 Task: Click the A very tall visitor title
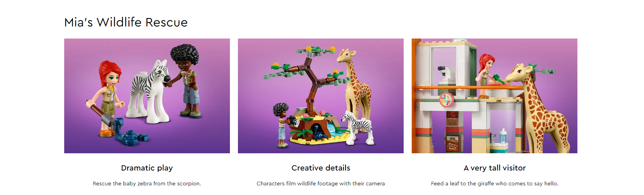click(494, 168)
